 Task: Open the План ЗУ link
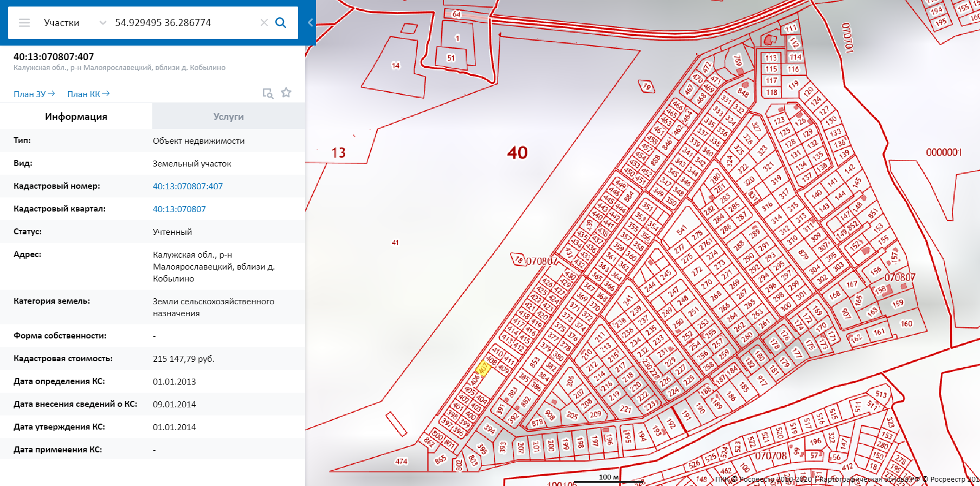pyautogui.click(x=34, y=94)
